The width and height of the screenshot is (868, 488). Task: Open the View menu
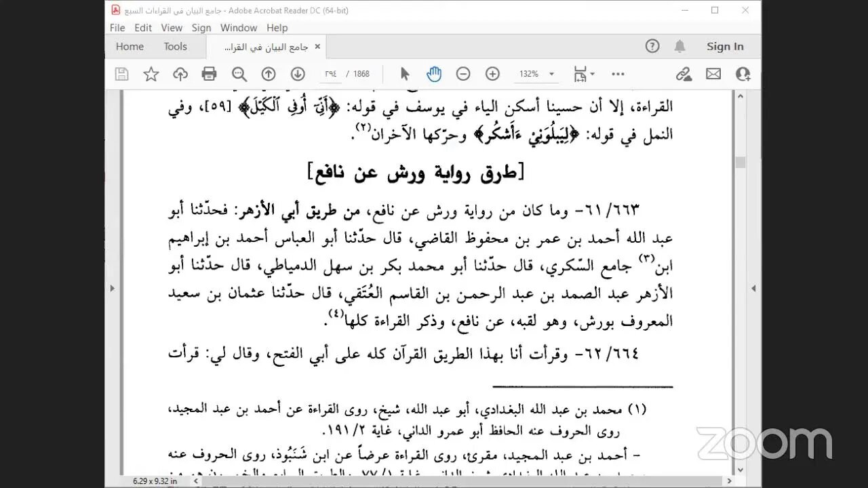(172, 28)
